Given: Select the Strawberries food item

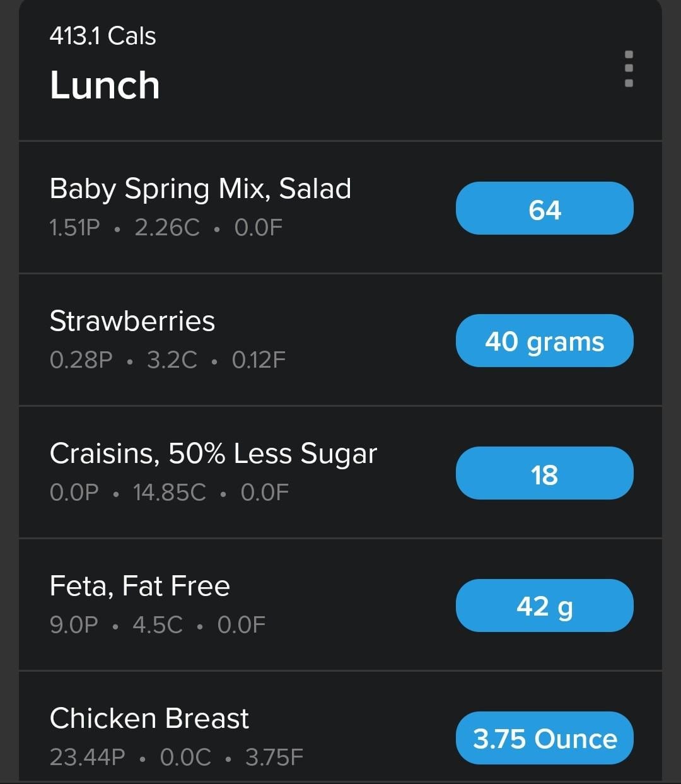Looking at the screenshot, I should point(132,321).
